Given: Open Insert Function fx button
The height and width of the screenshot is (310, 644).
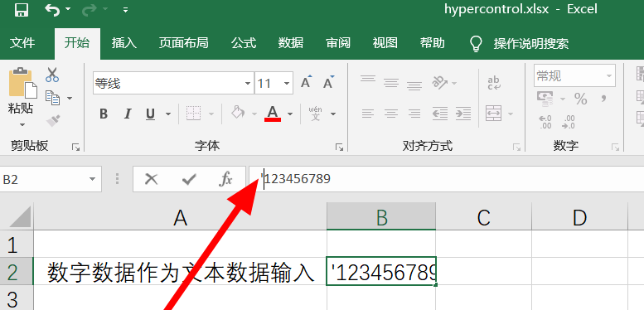Looking at the screenshot, I should (226, 179).
